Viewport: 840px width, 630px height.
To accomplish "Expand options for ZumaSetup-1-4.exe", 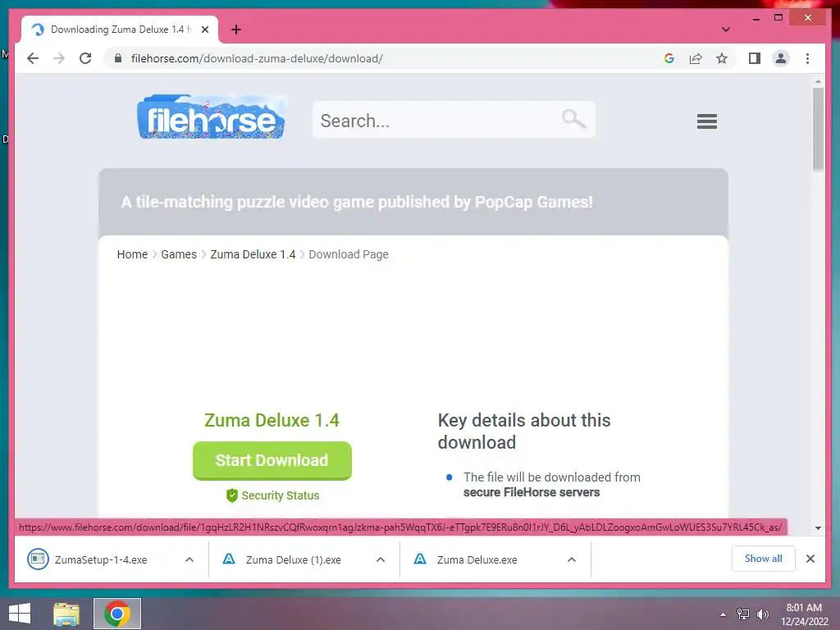I will pos(189,559).
